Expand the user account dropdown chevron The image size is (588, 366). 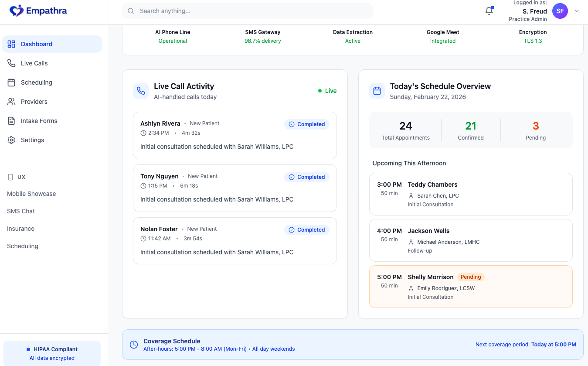577,11
